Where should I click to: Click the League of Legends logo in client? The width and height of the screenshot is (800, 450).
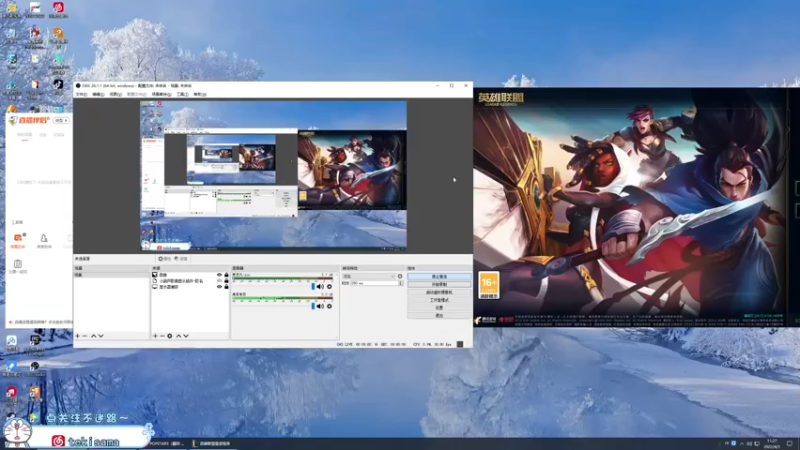(501, 98)
